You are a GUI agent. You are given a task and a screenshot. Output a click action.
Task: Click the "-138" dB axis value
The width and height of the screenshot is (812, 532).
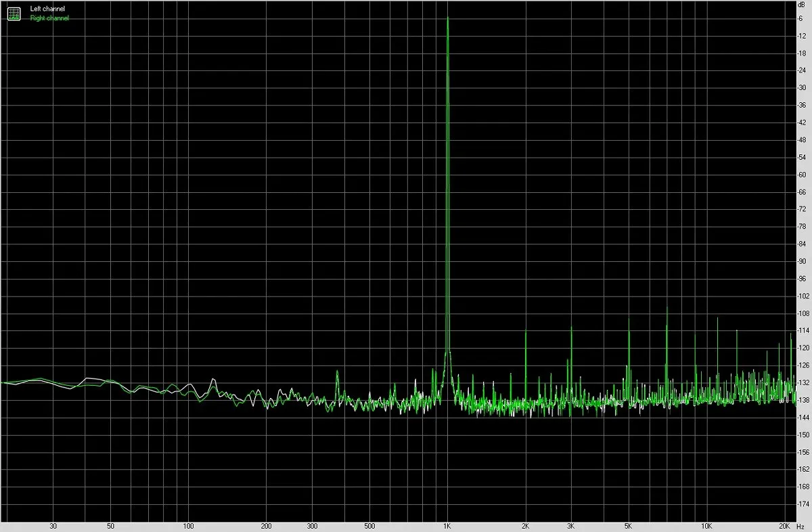click(x=804, y=400)
